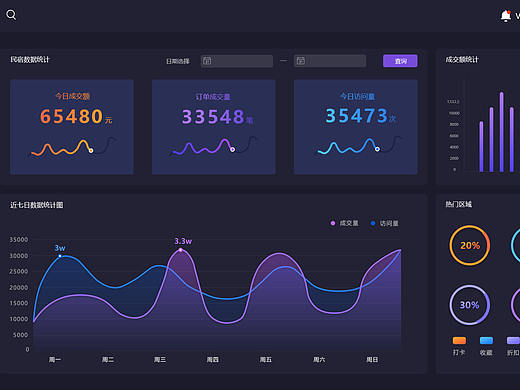Click the shortest purple bar in chart

(481, 146)
